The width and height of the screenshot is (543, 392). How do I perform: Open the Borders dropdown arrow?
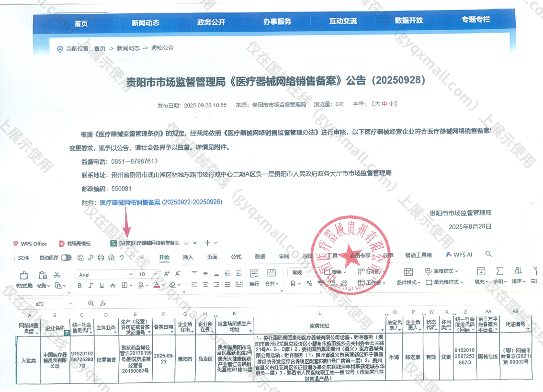(131, 285)
